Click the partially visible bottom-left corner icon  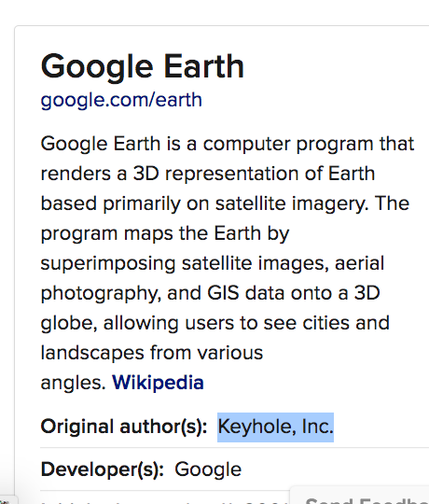(5, 500)
